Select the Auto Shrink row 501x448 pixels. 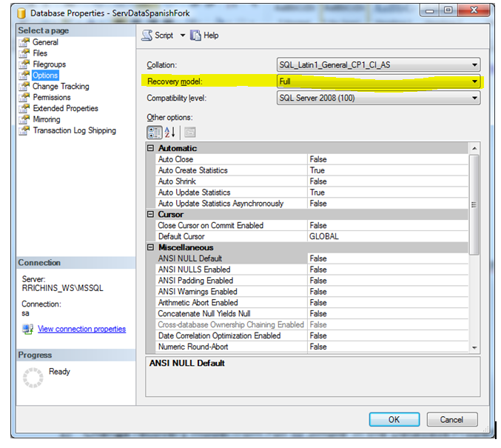point(312,181)
